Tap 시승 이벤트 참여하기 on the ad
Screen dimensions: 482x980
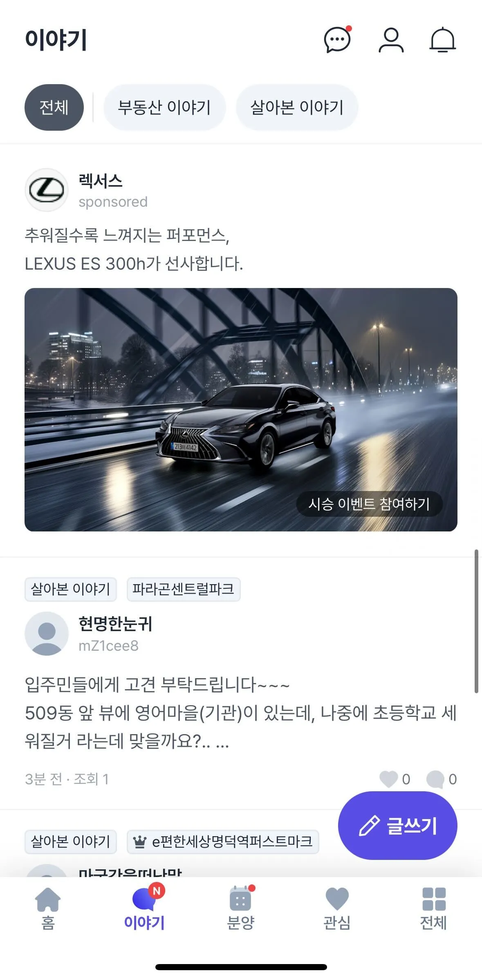click(369, 504)
